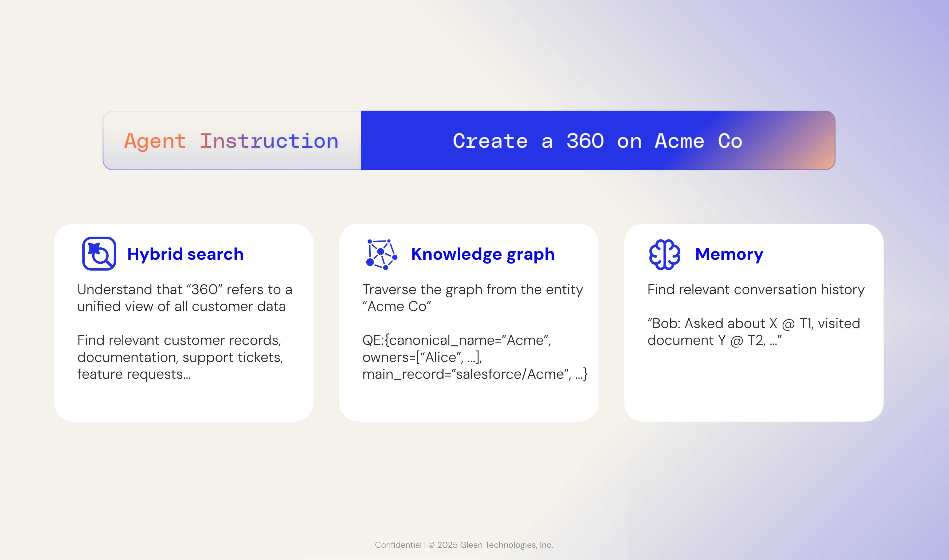949x560 pixels.
Task: Click the Hybrid search magnifier icon
Action: tap(99, 254)
